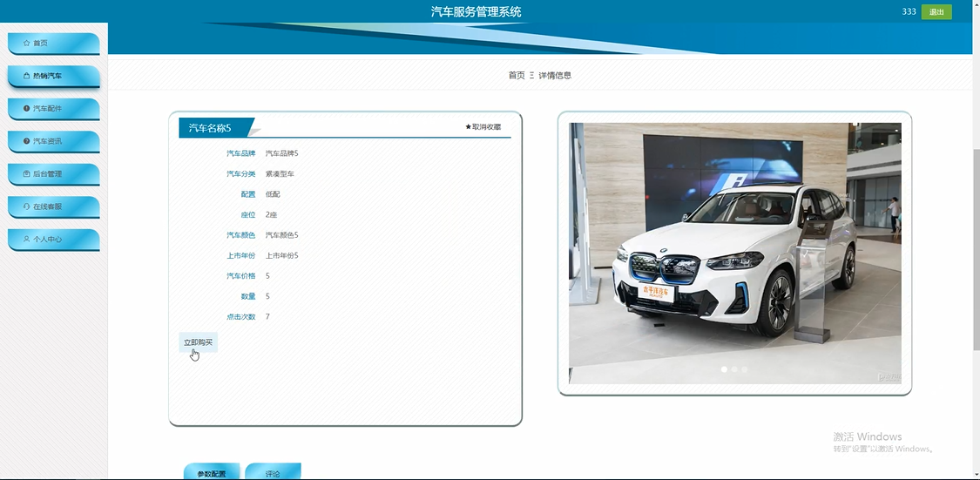Click the green 退出 logout button
This screenshot has width=980, height=480.
tap(936, 12)
